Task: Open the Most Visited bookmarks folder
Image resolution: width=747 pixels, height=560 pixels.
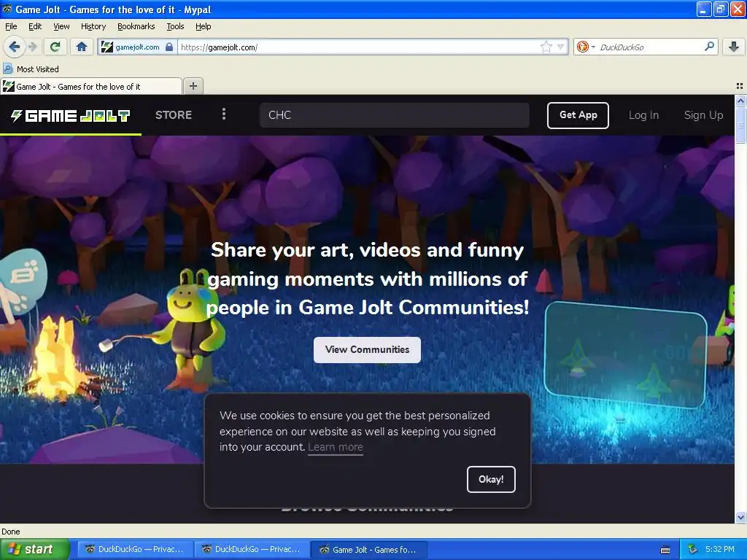Action: click(x=31, y=69)
